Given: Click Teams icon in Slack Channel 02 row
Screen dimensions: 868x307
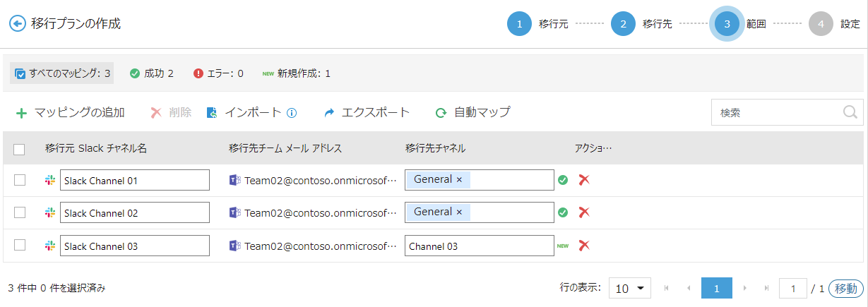Looking at the screenshot, I should pyautogui.click(x=235, y=212).
